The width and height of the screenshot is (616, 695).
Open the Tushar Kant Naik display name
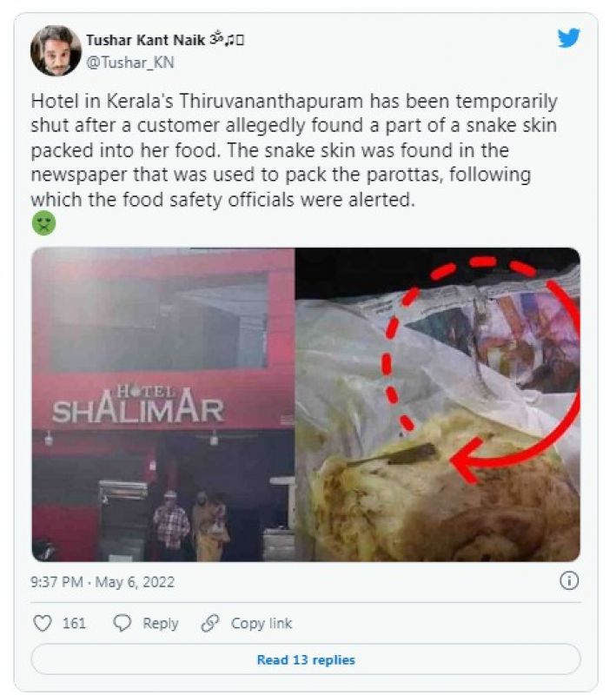145,40
